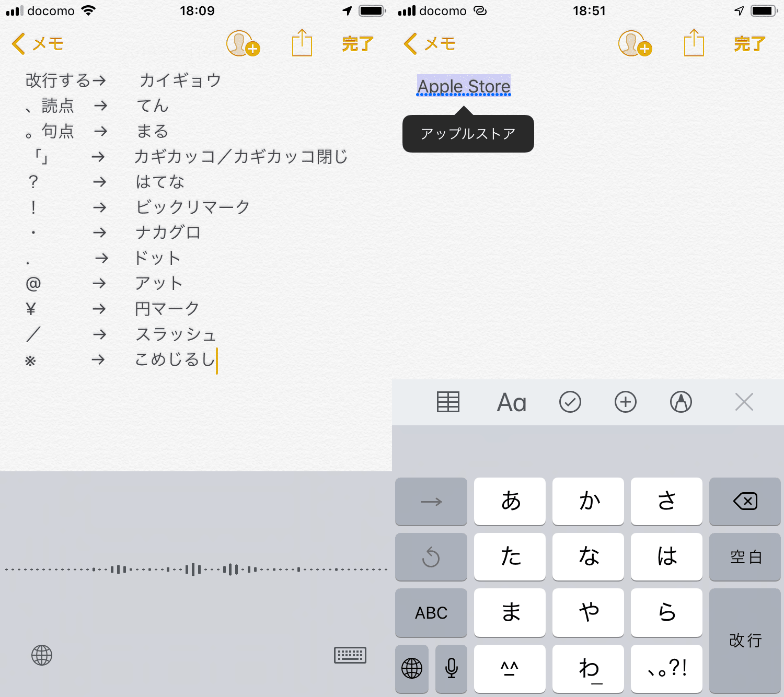Tap the undo circular arrow key
Screen dimensions: 784x697
click(431, 557)
